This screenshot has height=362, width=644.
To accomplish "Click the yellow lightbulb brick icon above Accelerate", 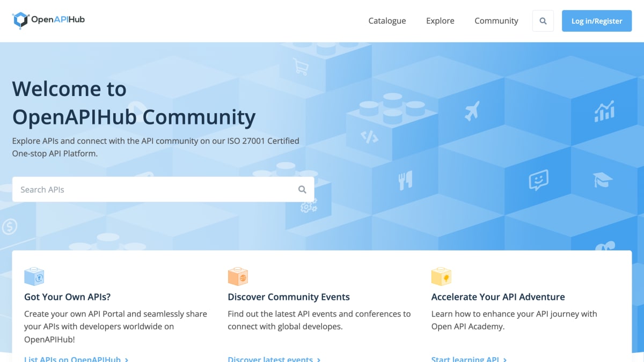I will tap(441, 277).
